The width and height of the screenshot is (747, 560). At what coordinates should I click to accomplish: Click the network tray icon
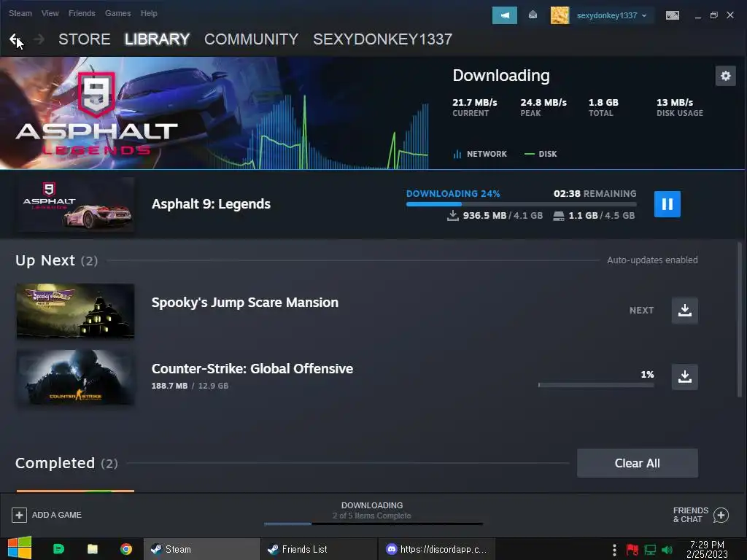click(x=650, y=550)
